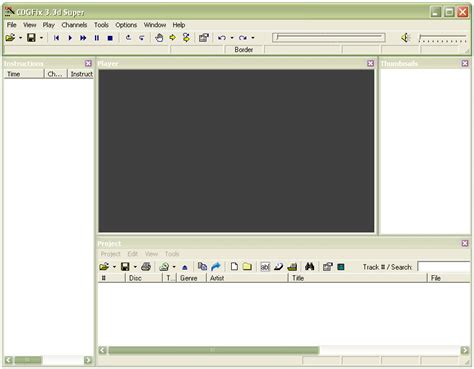Expand the Undo history dropdown arrow
This screenshot has height=369, width=474.
232,38
